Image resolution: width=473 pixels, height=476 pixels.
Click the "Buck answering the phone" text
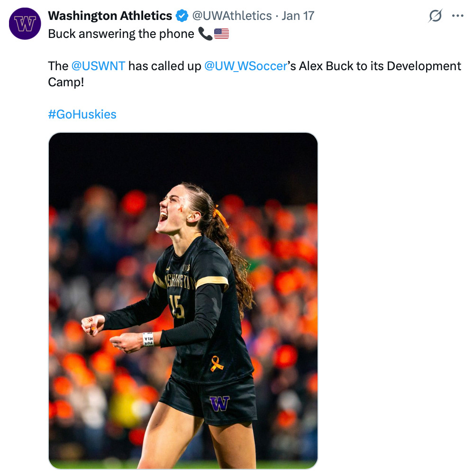[121, 34]
